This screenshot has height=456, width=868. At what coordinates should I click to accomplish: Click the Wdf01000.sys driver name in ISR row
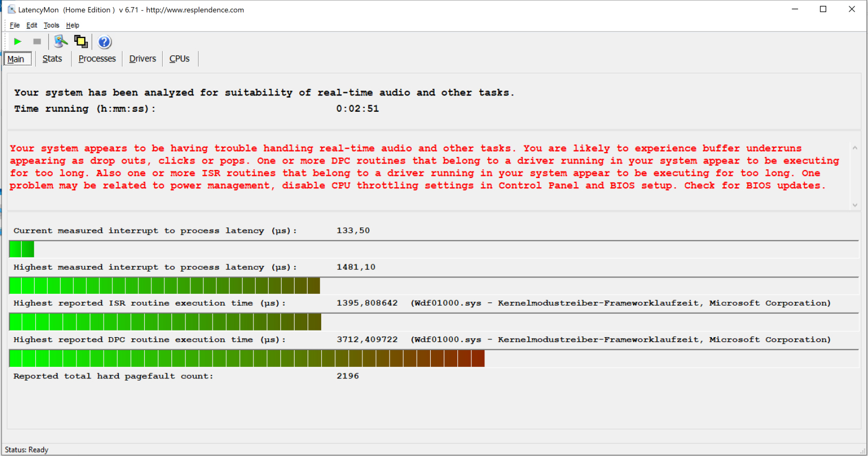(x=449, y=303)
